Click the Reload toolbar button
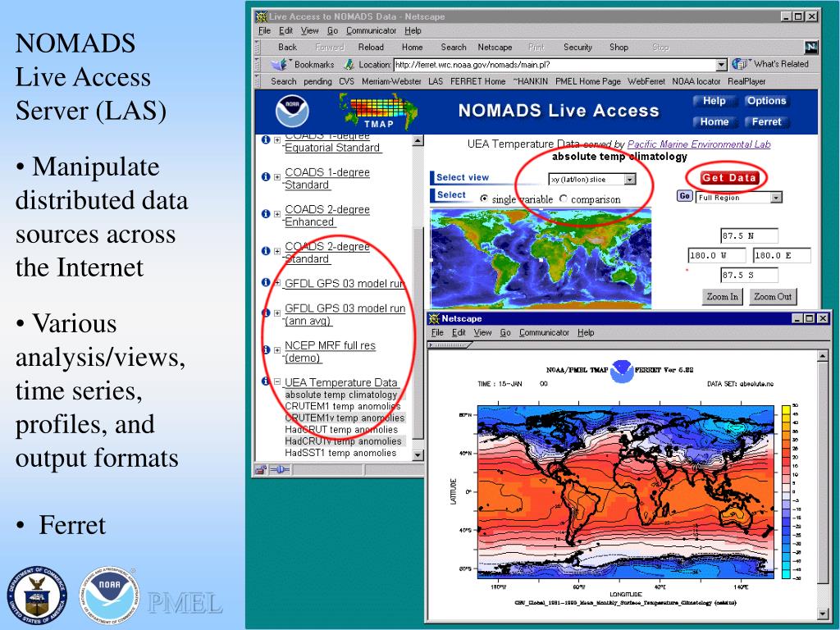 [x=371, y=47]
